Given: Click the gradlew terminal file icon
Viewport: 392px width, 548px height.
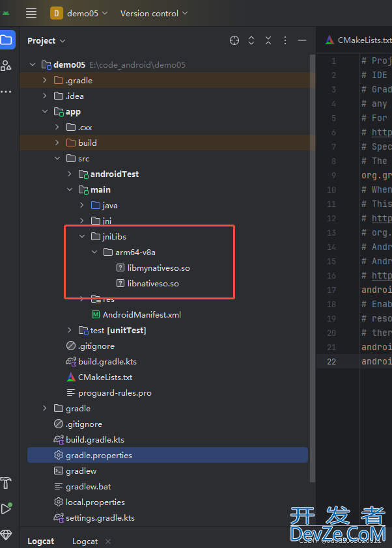Looking at the screenshot, I should click(x=59, y=471).
